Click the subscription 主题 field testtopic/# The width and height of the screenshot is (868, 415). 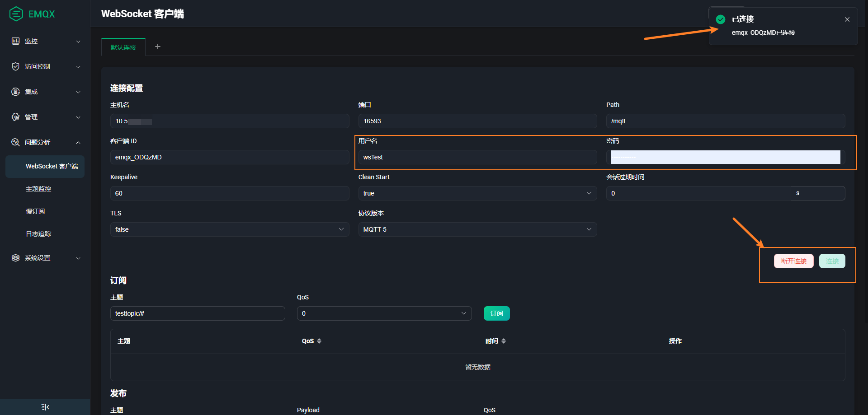pos(198,313)
